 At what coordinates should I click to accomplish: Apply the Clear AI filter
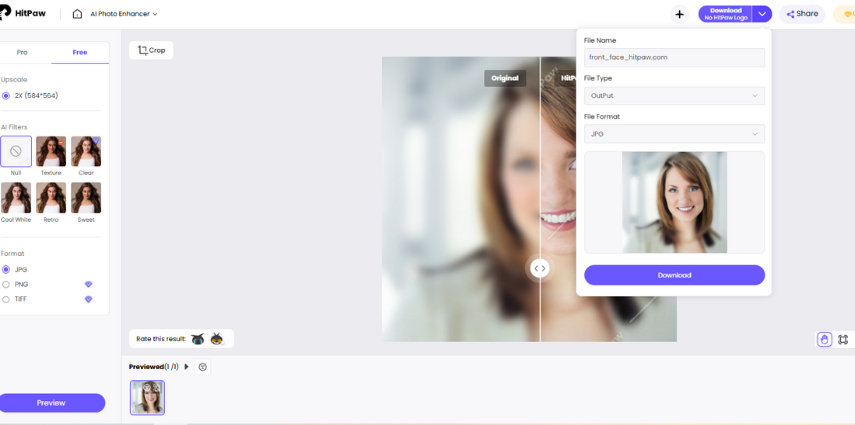[86, 151]
